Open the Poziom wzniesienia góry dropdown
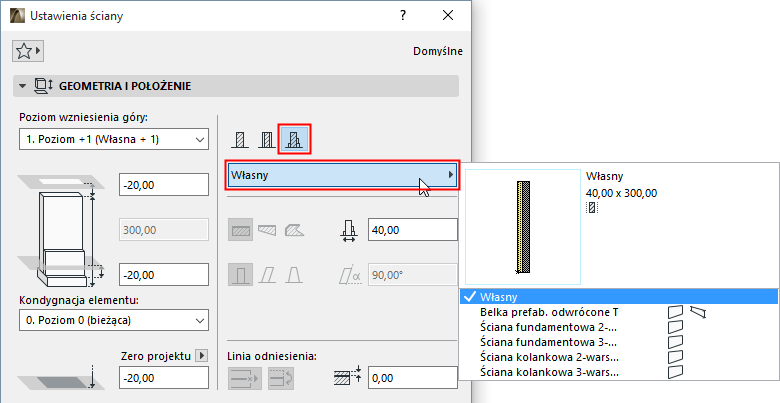780x403 pixels. (114, 139)
